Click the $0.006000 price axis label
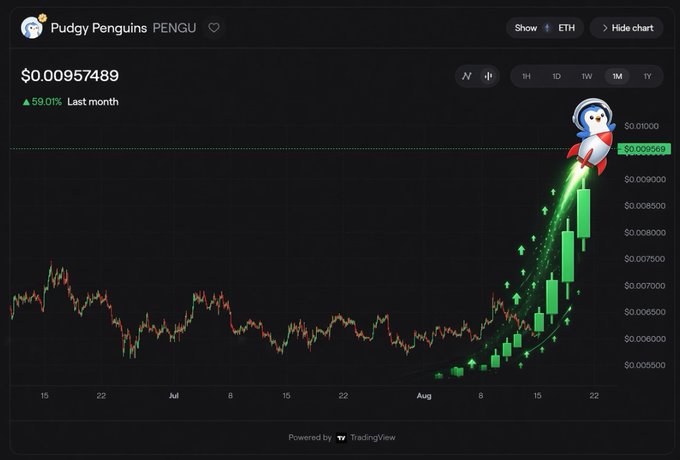 645,339
